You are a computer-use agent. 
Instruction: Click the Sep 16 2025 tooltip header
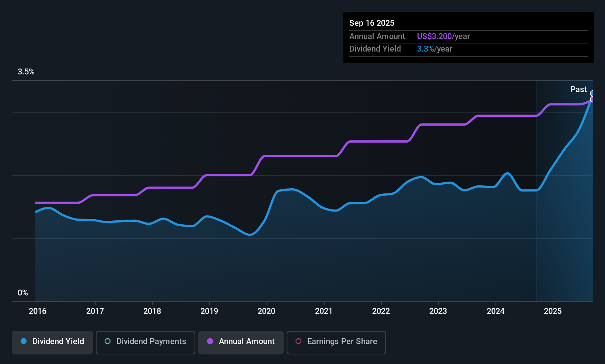click(x=372, y=23)
